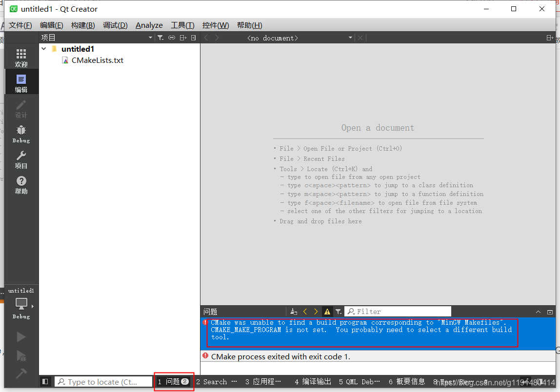The width and height of the screenshot is (560, 392).
Task: Open the Design (设计) mode
Action: click(21, 109)
